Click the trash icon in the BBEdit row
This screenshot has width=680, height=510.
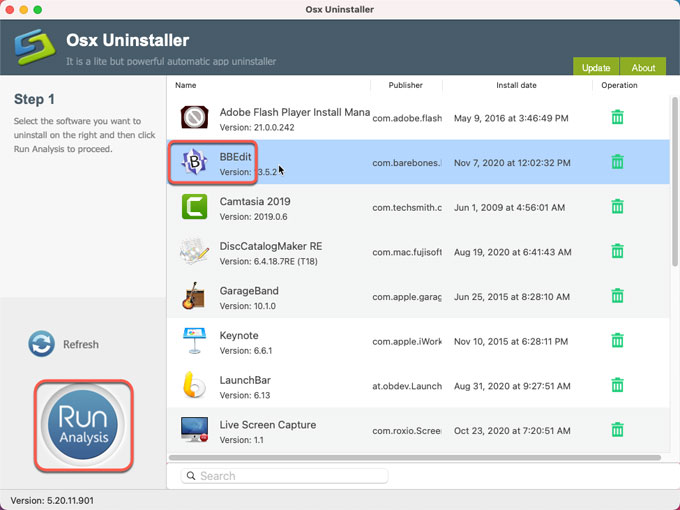point(617,162)
